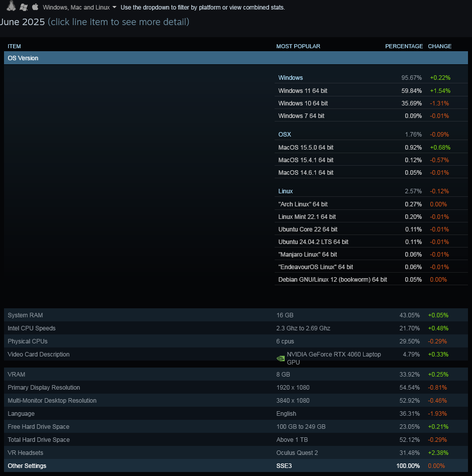The height and width of the screenshot is (476, 472).
Task: Click the MacOS 15.4.1 64 bit entry
Action: point(306,160)
